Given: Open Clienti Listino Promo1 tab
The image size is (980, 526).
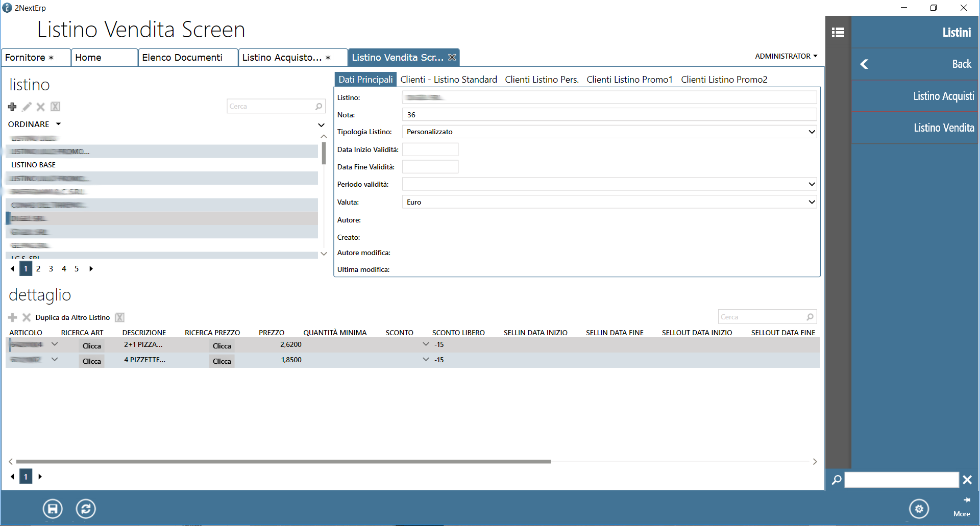Looking at the screenshot, I should (629, 80).
